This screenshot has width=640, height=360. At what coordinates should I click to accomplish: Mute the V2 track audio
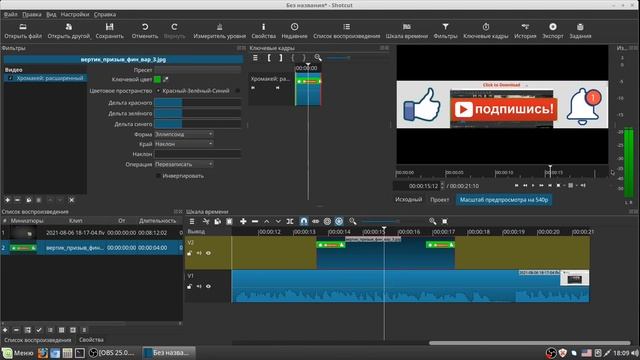click(x=199, y=253)
